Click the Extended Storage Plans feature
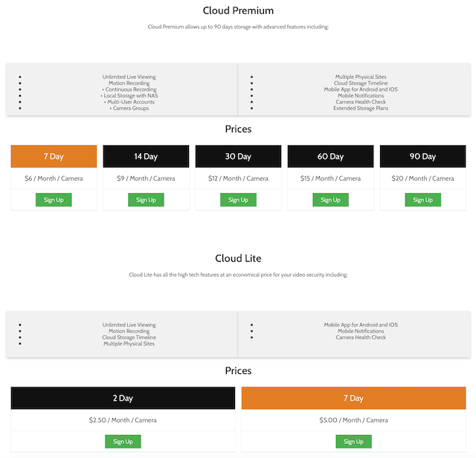This screenshot has width=476, height=458. click(361, 109)
